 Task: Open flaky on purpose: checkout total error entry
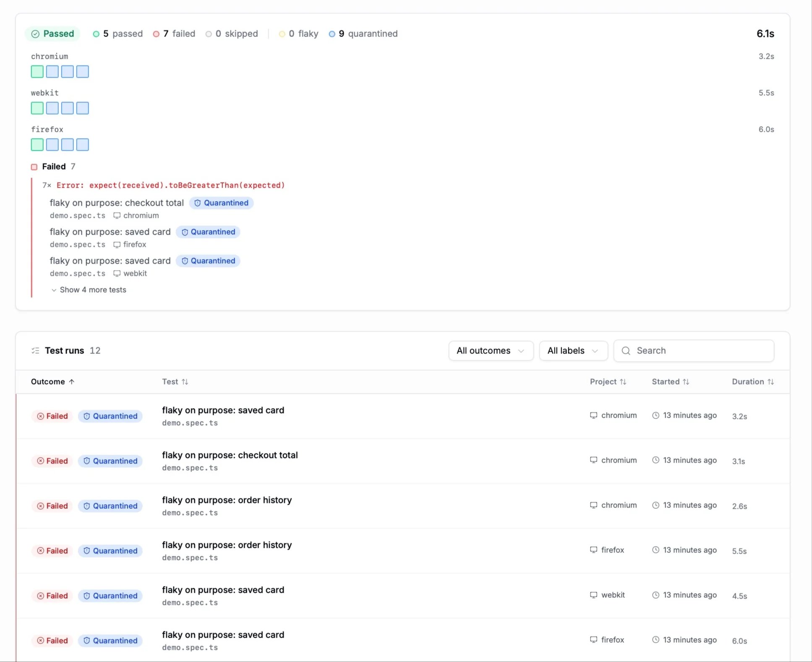[x=117, y=203]
